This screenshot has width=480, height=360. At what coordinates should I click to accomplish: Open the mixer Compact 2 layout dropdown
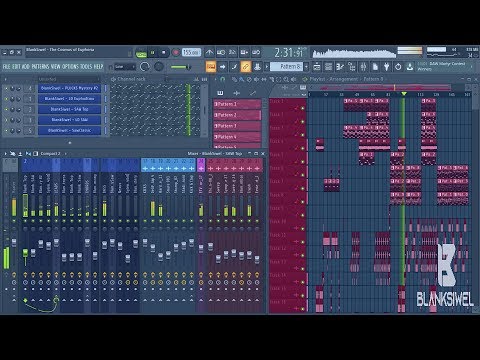coord(52,154)
